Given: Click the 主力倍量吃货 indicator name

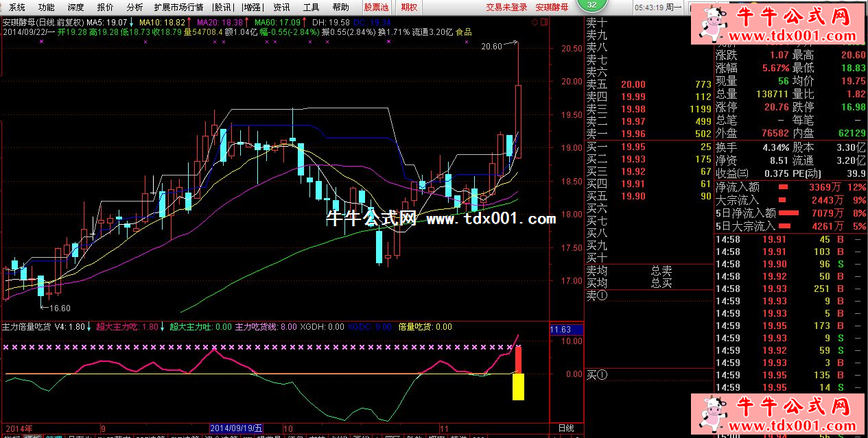Looking at the screenshot, I should [x=26, y=327].
